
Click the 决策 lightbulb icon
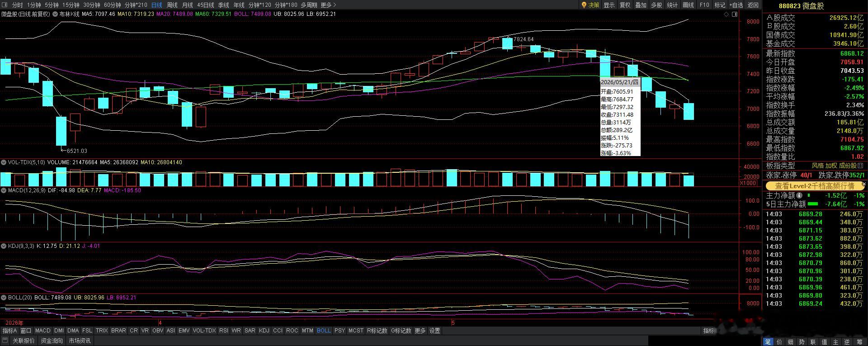point(584,5)
